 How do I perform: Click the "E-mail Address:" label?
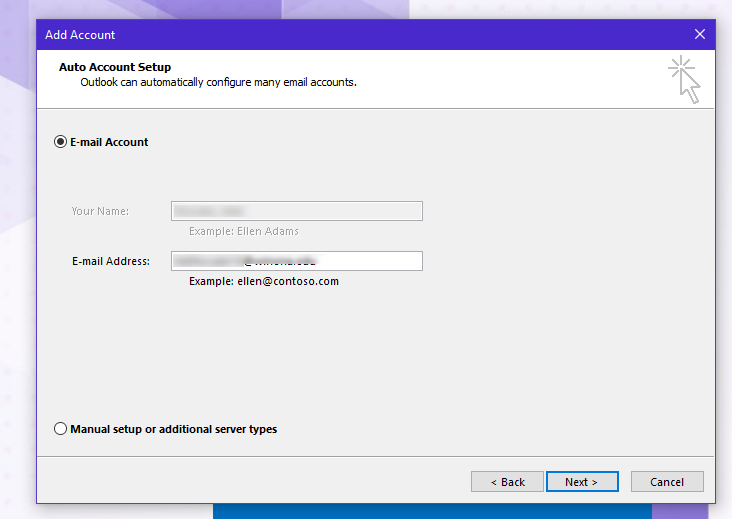[x=110, y=261]
